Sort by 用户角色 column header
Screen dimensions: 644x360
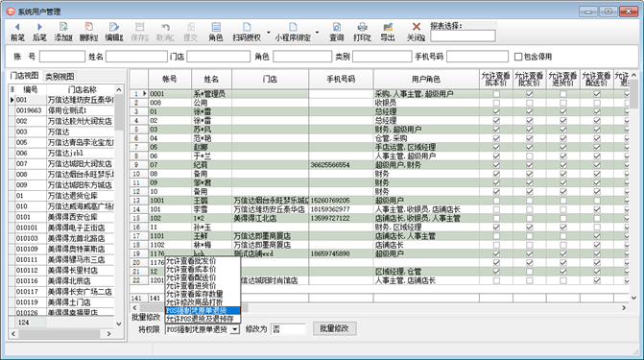pos(426,79)
